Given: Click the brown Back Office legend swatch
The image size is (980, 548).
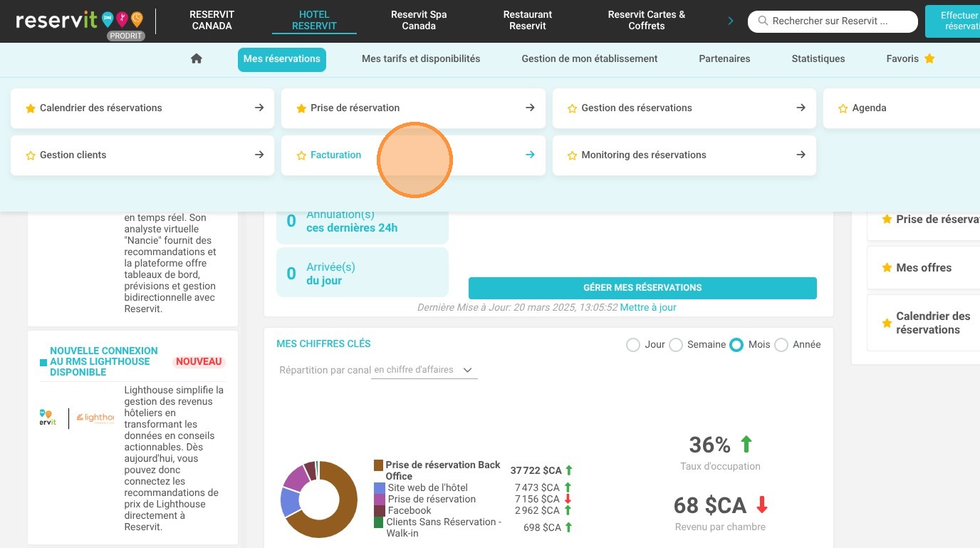Looking at the screenshot, I should pos(379,465).
